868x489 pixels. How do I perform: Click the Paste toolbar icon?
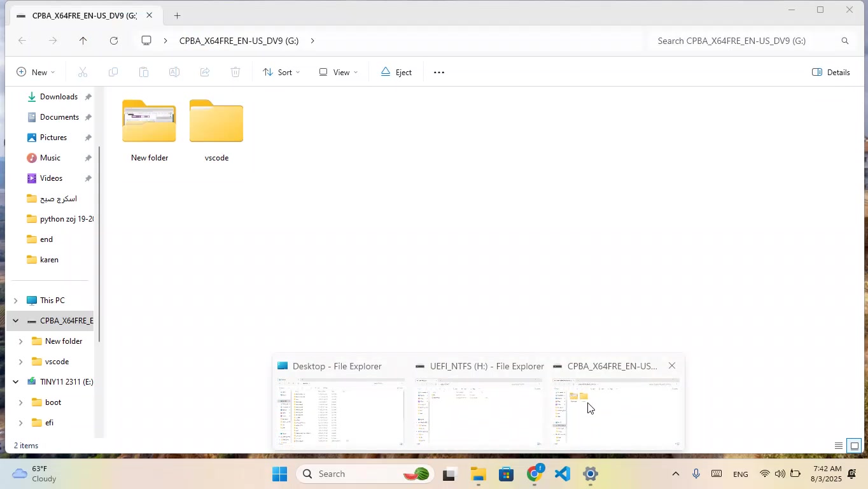(144, 73)
